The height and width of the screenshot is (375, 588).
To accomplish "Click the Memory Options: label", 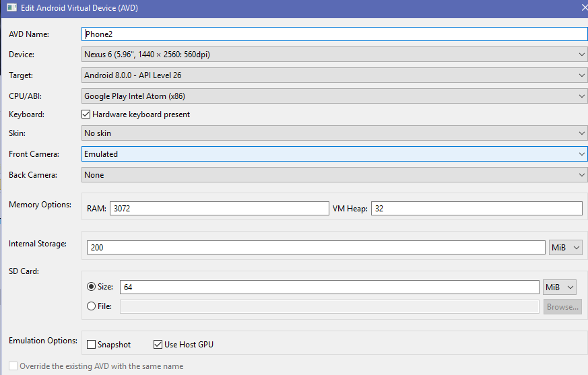I will 40,205.
